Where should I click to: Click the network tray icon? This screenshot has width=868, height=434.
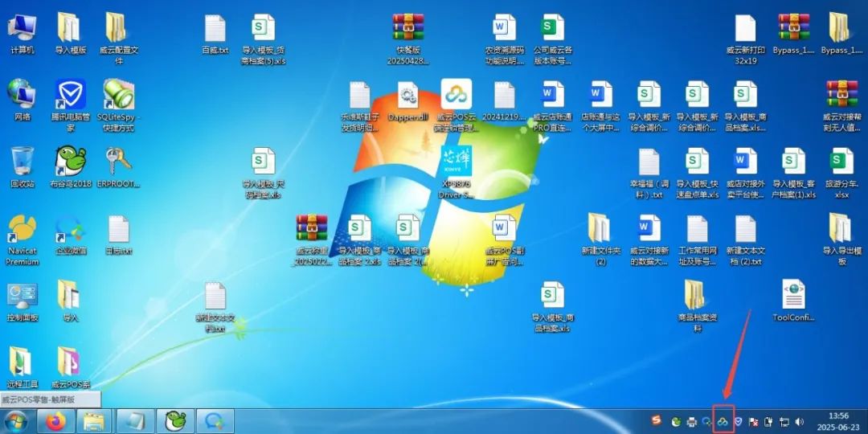(x=784, y=423)
